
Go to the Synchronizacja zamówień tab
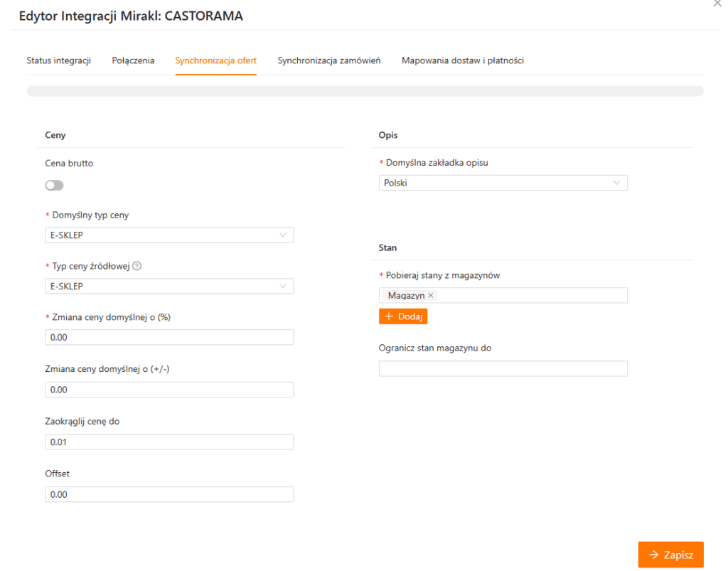pos(328,60)
